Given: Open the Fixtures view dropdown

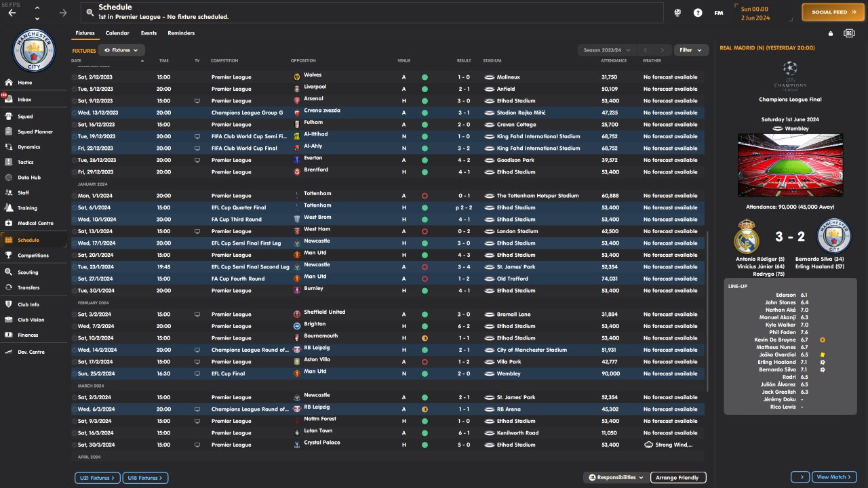Looking at the screenshot, I should click(122, 50).
